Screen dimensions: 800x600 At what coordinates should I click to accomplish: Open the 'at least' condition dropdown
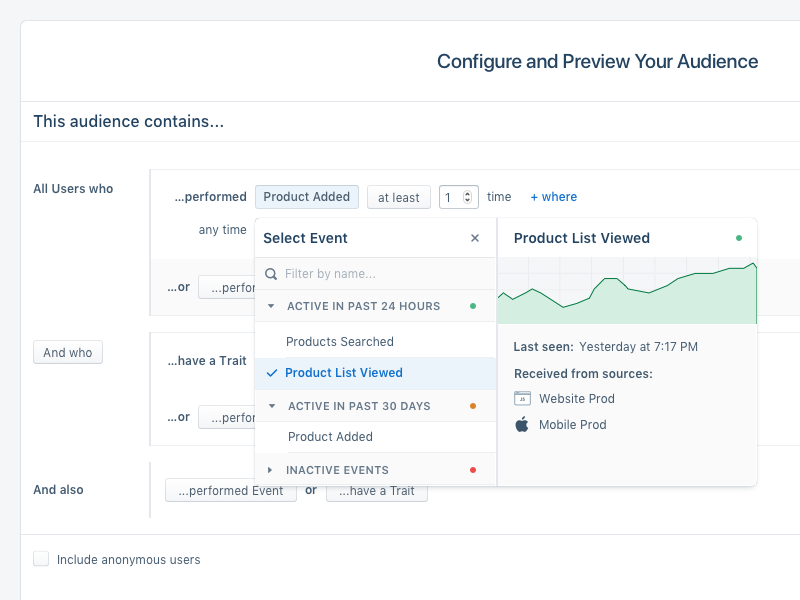point(398,197)
